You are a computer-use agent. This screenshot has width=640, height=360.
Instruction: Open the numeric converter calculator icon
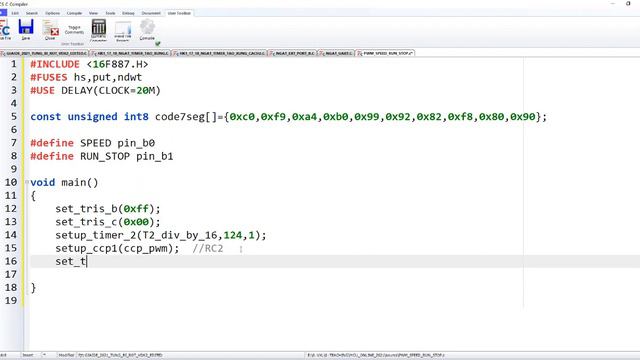click(x=98, y=30)
